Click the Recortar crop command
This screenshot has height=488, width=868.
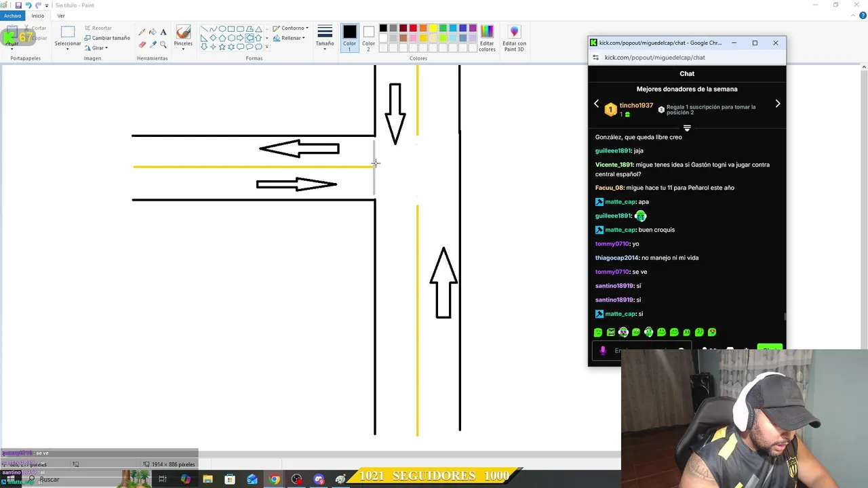[x=98, y=28]
